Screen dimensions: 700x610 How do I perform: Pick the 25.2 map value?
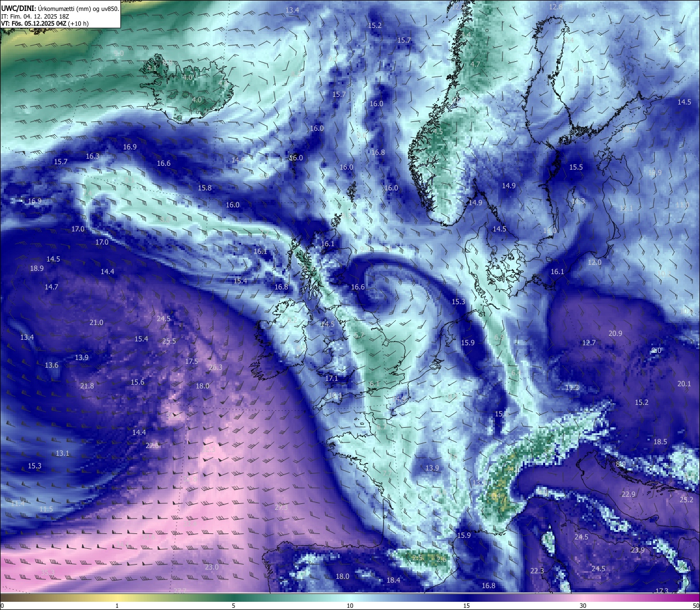pos(686,499)
